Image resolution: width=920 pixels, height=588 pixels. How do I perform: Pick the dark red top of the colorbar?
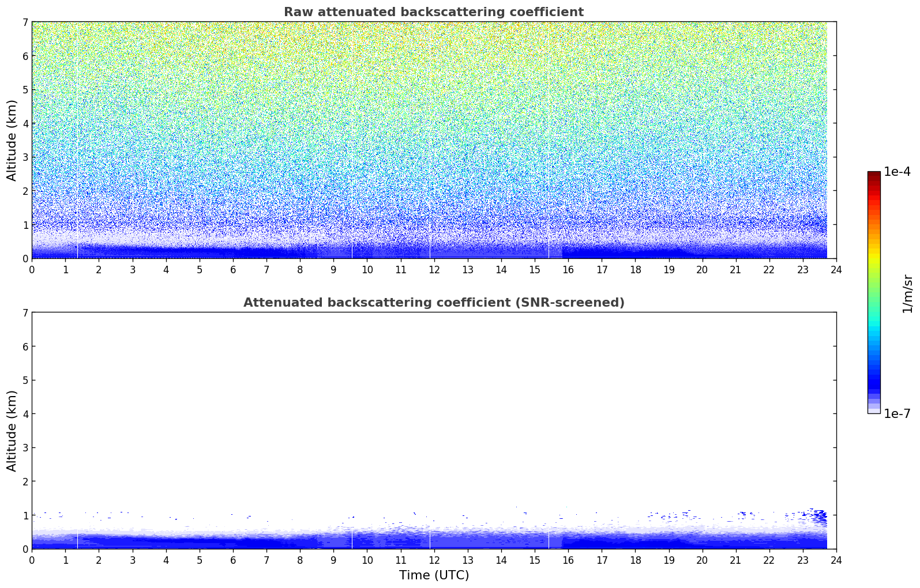pos(873,175)
